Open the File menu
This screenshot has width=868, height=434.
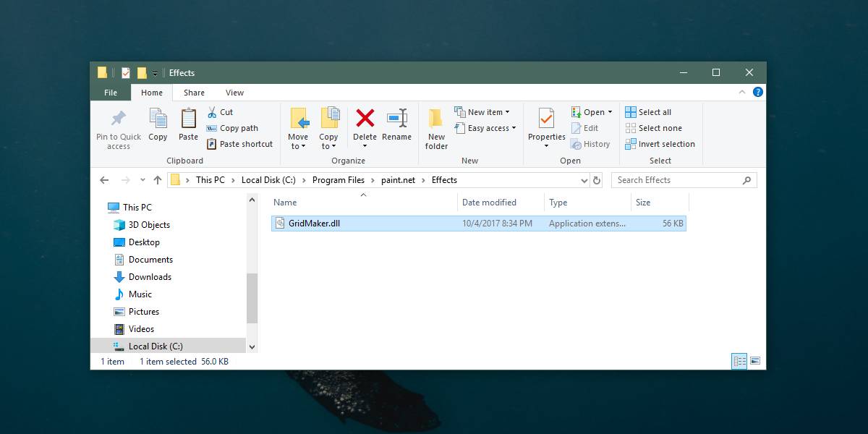pos(110,92)
